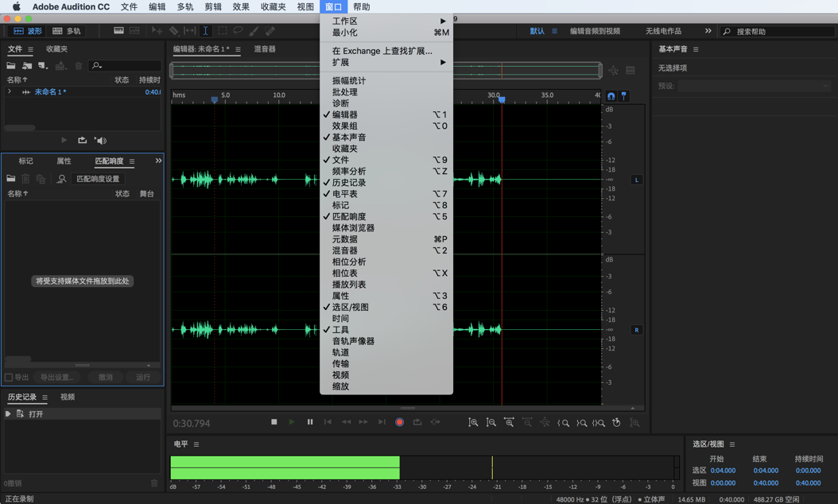838x504 pixels.
Task: Click the playhead marker on timeline ruler
Action: tap(502, 99)
